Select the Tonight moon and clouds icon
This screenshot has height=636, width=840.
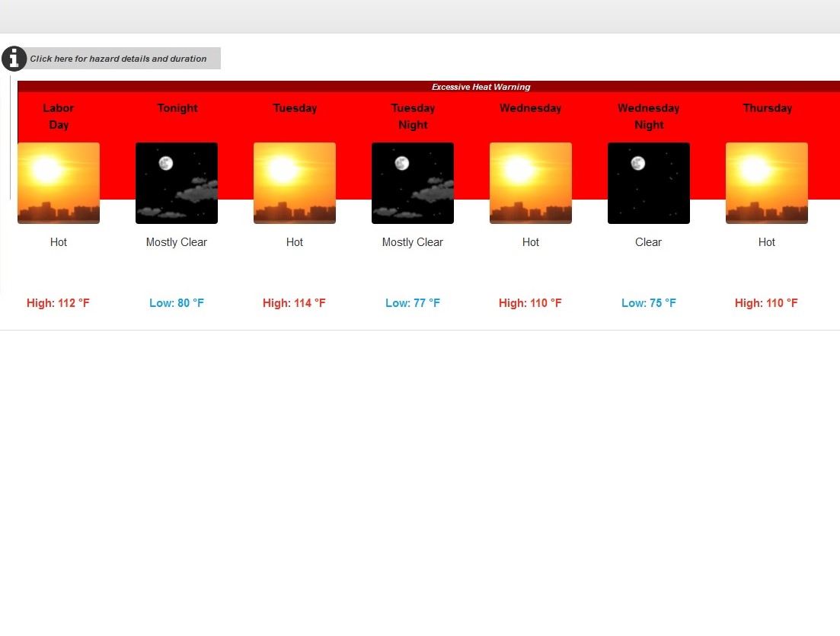click(177, 183)
